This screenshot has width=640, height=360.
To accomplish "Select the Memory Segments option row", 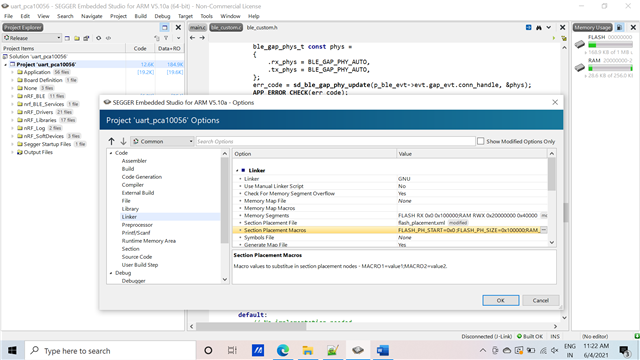I will (x=390, y=216).
